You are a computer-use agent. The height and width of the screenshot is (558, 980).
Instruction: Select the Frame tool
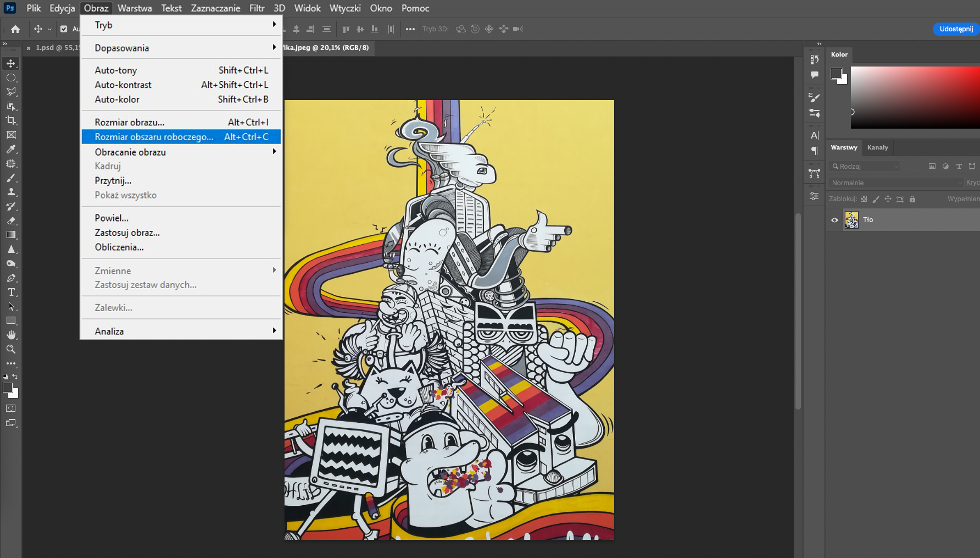(11, 135)
